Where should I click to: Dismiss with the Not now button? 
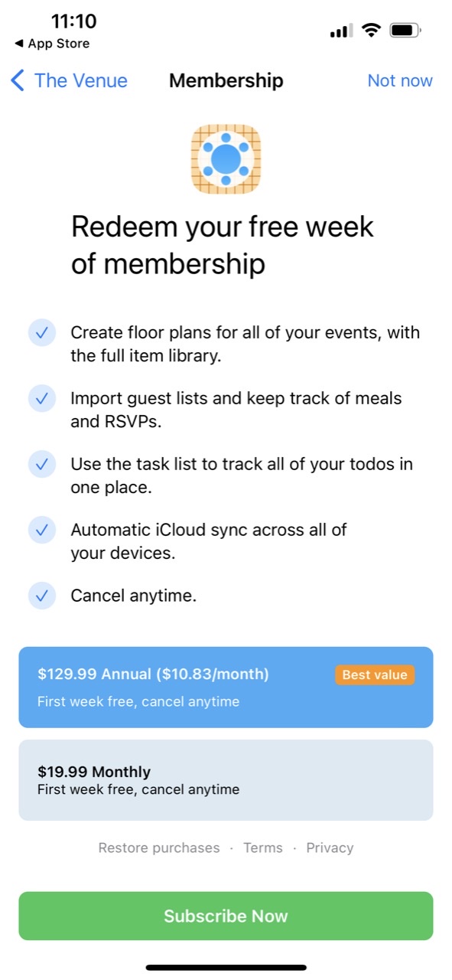tap(400, 80)
